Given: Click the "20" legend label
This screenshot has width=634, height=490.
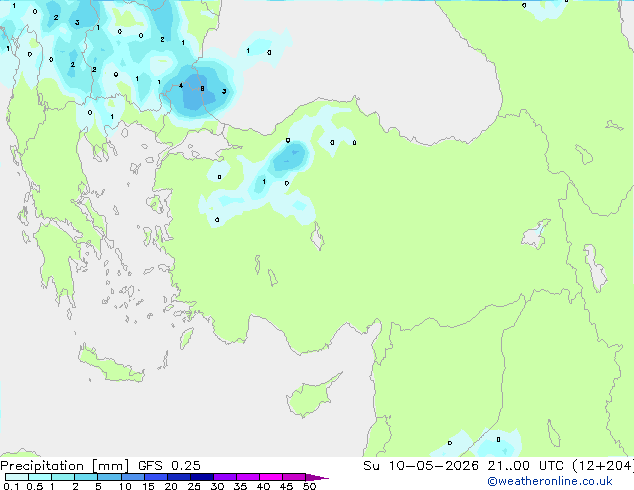Looking at the screenshot, I should pos(171,486).
